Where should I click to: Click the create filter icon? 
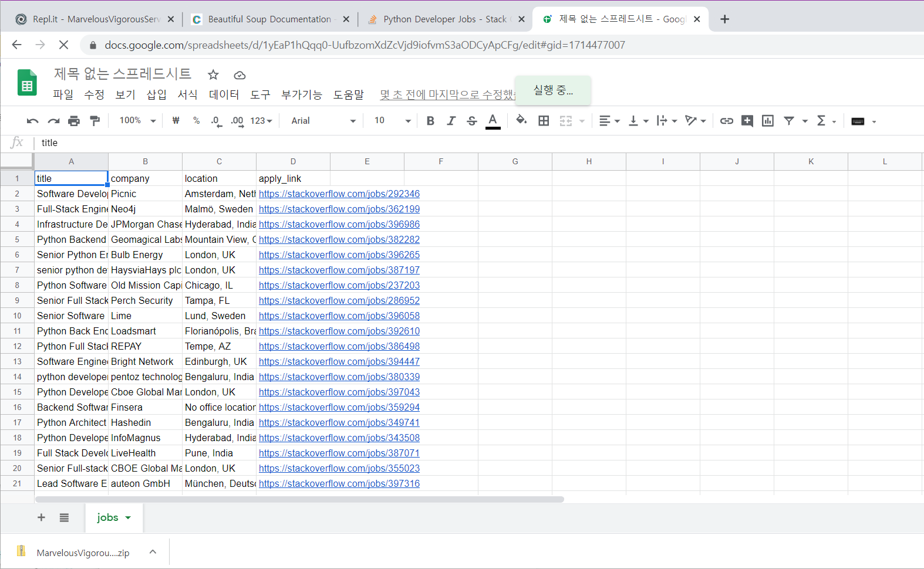pyautogui.click(x=790, y=121)
